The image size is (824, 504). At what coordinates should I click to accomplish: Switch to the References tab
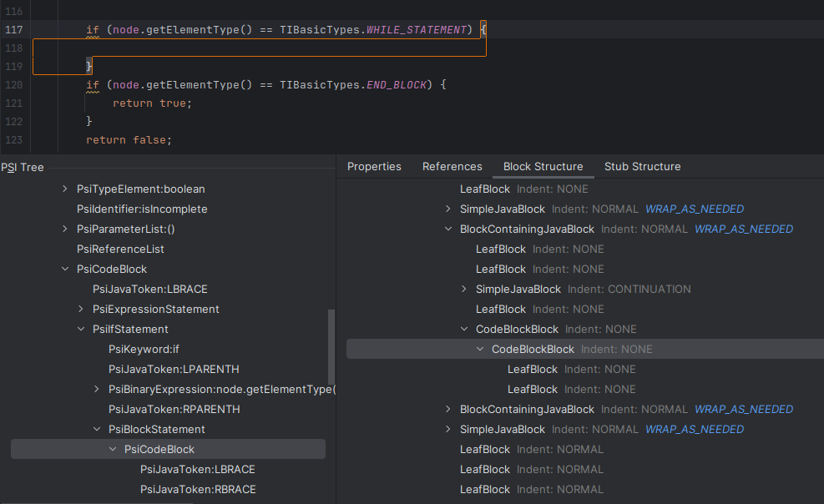pos(452,166)
